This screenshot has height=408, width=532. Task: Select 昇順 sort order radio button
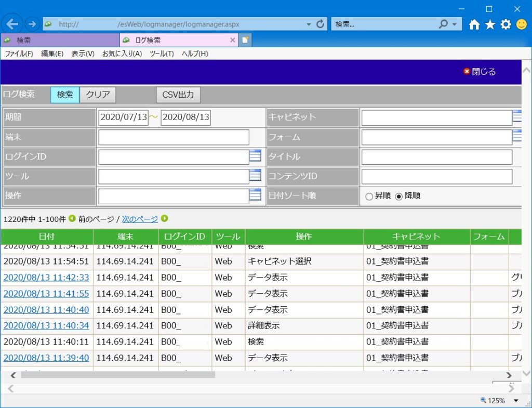coord(369,196)
